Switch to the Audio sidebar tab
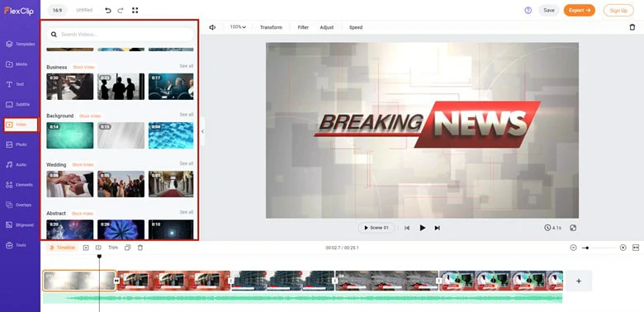Viewport: 644px width, 312px height. pyautogui.click(x=20, y=164)
